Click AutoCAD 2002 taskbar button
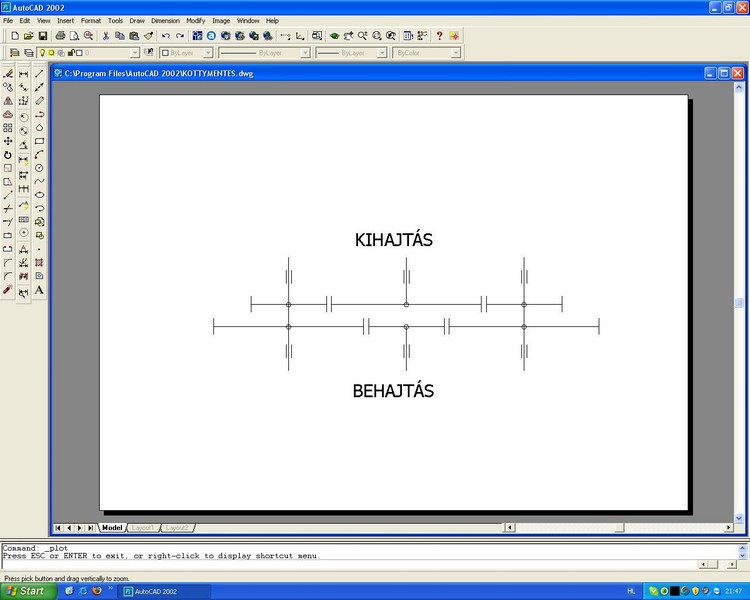 (165, 591)
